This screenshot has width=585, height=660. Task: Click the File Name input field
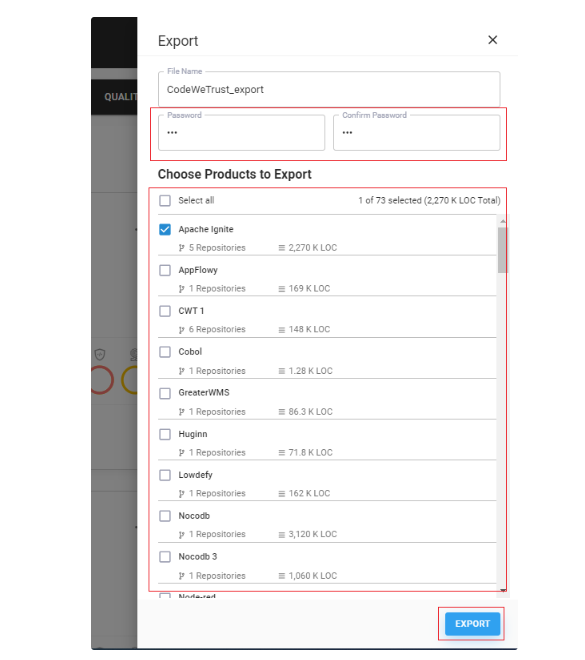(x=329, y=89)
